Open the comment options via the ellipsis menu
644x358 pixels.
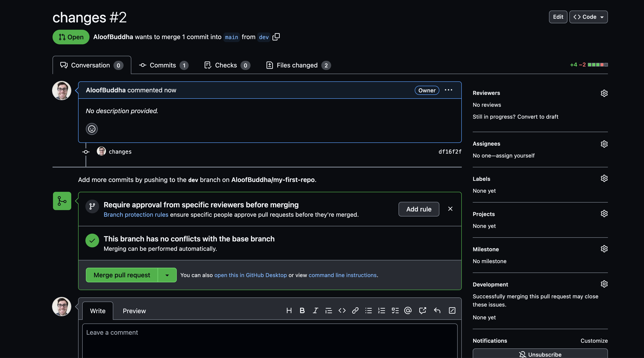448,90
